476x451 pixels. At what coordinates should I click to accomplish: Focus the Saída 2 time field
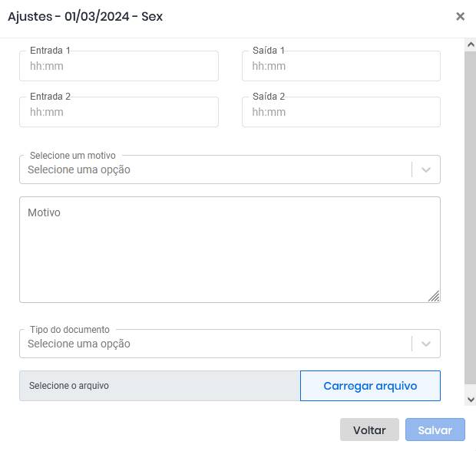[x=341, y=112]
